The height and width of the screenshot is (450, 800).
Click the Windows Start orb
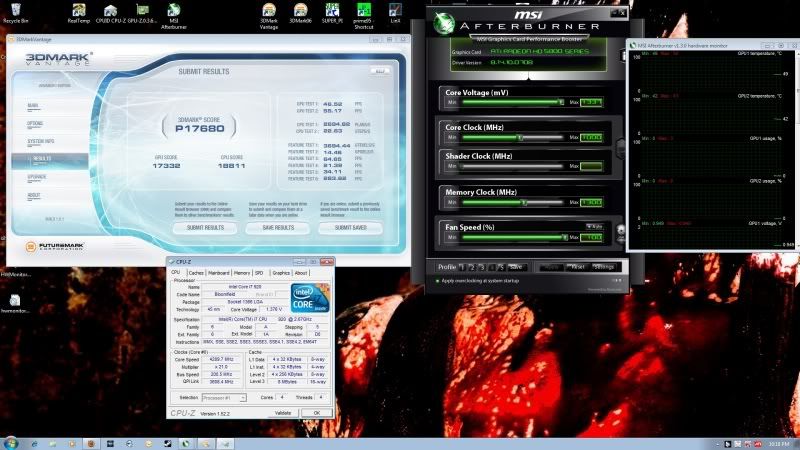tap(12, 441)
